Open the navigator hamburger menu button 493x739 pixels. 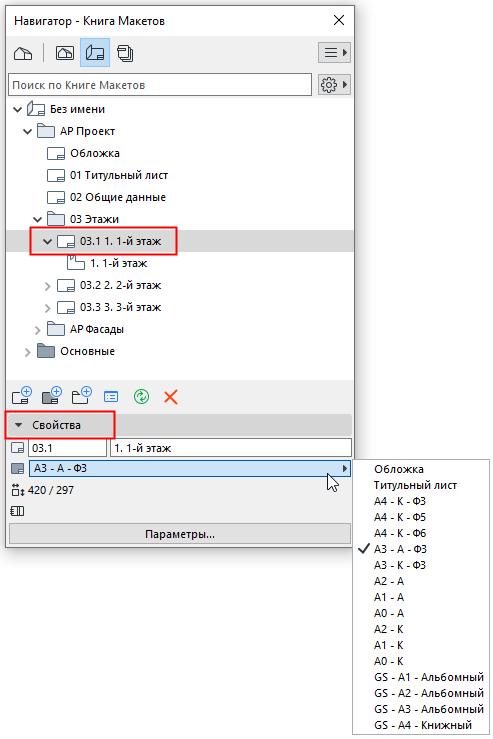pyautogui.click(x=334, y=52)
